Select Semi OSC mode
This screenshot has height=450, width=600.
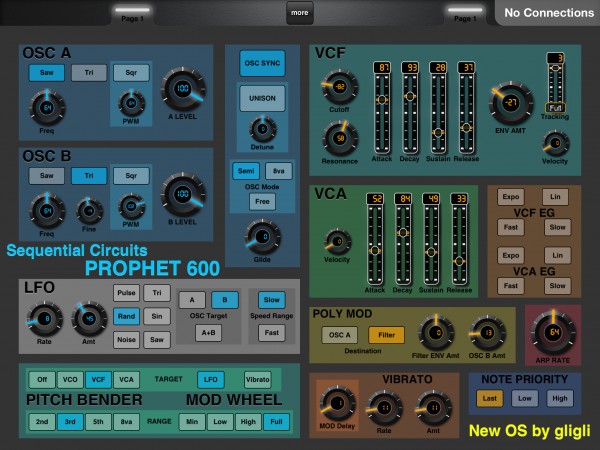point(246,171)
